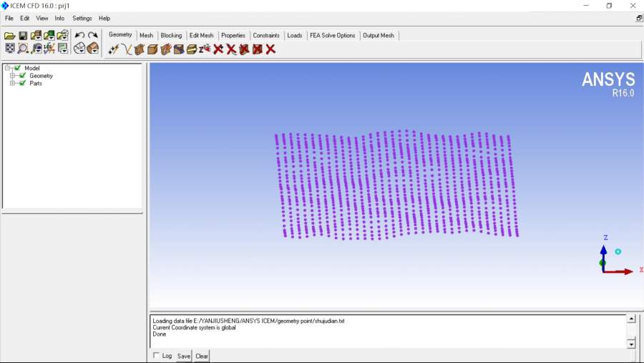Click the "Model" tree label
Screen dimensions: 644x363
coord(32,68)
